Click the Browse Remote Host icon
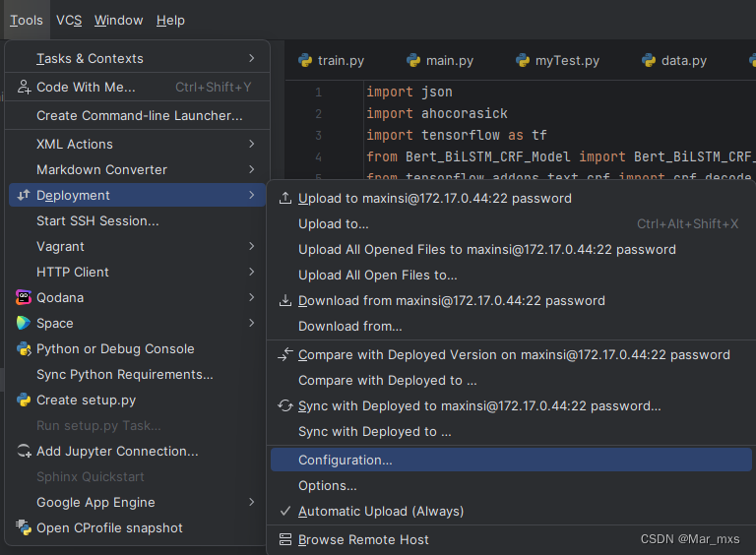Image resolution: width=756 pixels, height=555 pixels. tap(285, 539)
